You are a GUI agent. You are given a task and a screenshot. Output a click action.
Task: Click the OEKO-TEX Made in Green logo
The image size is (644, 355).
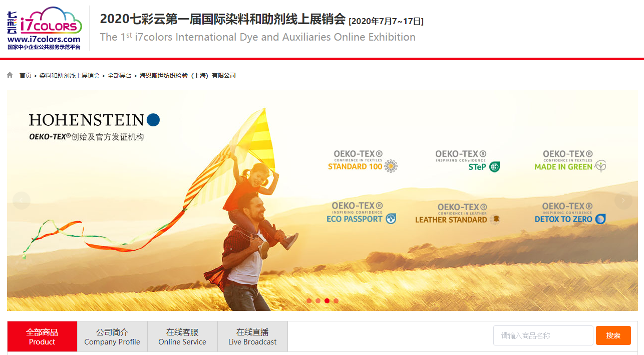(570, 161)
